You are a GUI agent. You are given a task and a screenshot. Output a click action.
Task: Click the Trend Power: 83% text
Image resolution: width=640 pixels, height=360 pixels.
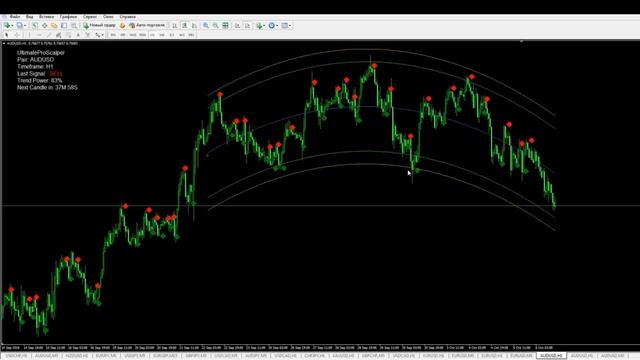tap(40, 80)
